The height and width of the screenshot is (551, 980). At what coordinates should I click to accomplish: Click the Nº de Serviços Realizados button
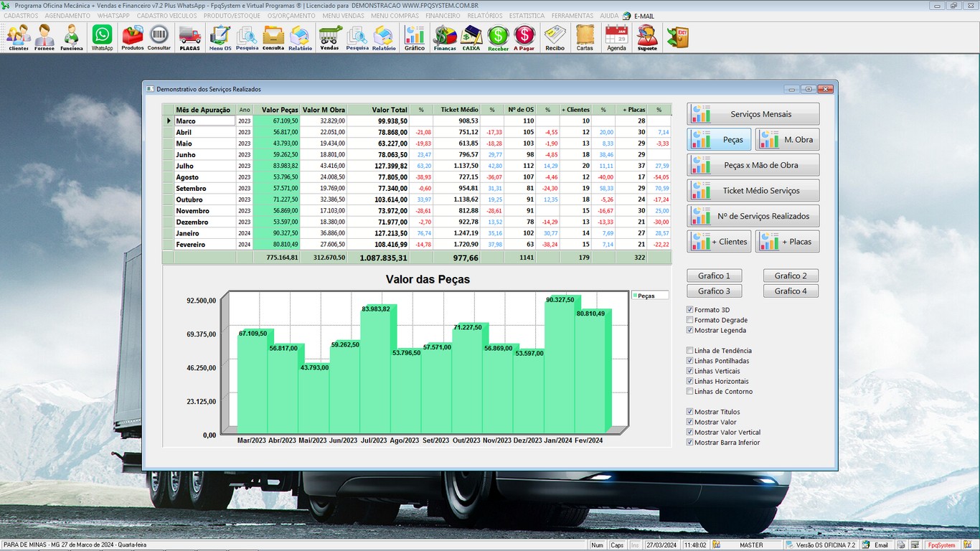753,216
